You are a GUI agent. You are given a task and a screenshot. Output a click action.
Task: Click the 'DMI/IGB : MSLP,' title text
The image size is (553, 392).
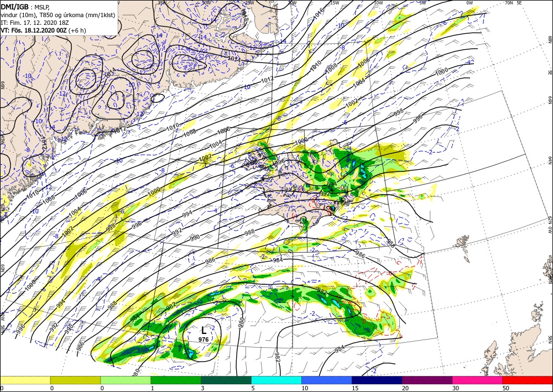pyautogui.click(x=26, y=7)
